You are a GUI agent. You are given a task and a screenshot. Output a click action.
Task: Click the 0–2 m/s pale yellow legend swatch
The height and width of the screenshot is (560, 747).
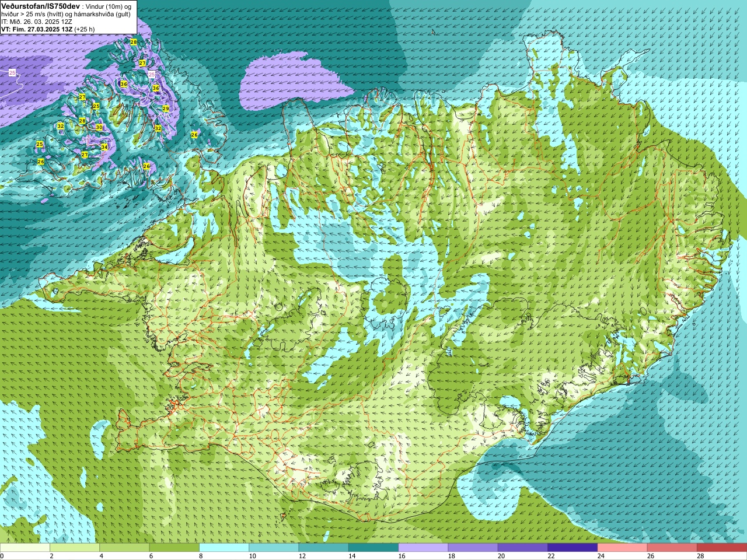[x=25, y=548]
